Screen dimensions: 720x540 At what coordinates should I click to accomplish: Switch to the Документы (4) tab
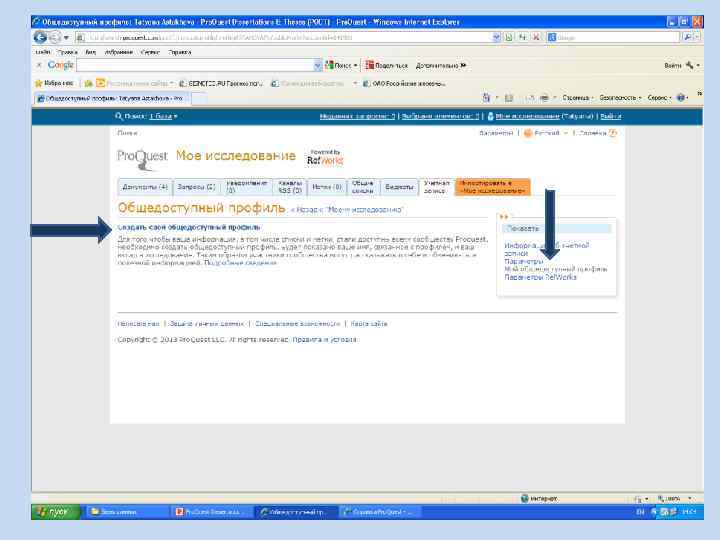145,187
